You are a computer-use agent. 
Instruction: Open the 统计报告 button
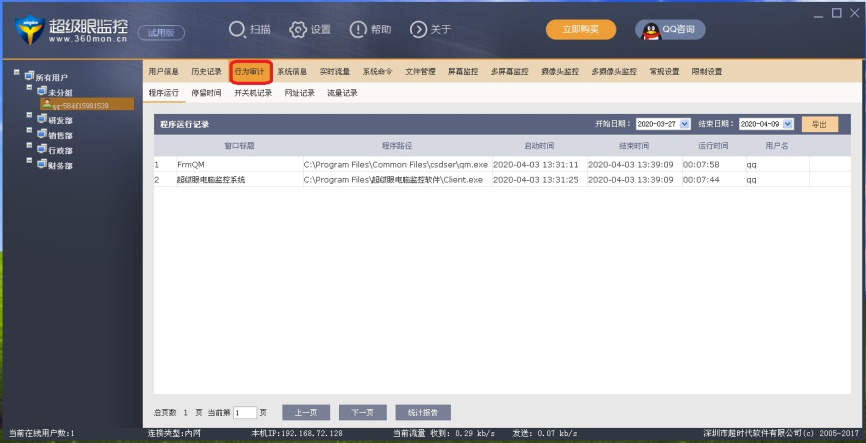pos(423,413)
